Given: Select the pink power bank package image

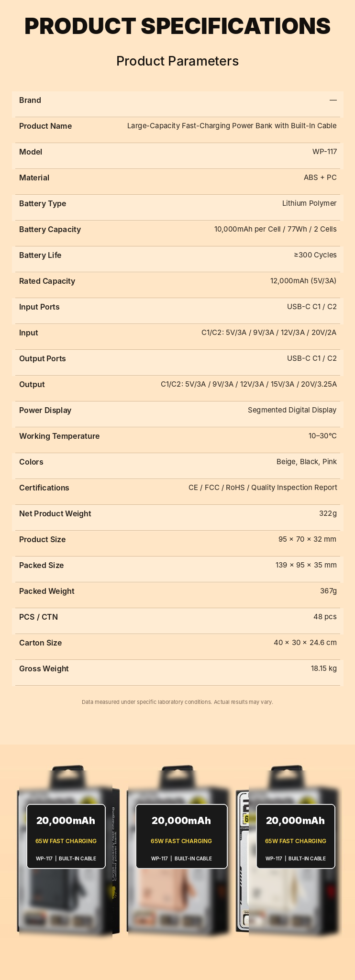Looking at the screenshot, I should [x=177, y=850].
